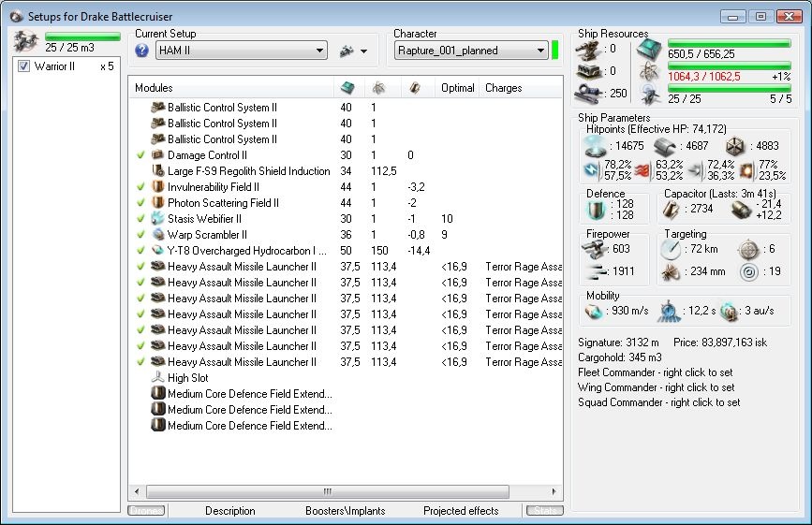Click the scrollbar left arrow in modules list
The width and height of the screenshot is (812, 525).
137,491
